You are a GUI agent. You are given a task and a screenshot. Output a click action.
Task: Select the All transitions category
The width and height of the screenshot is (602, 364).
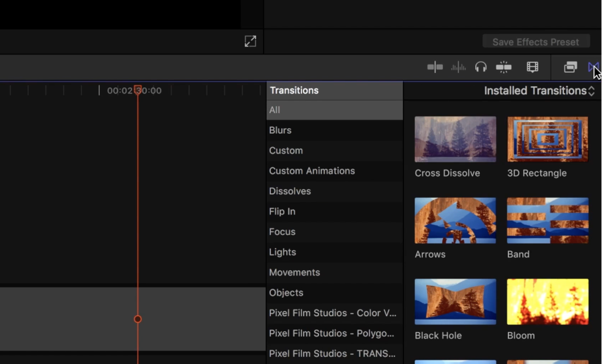335,110
